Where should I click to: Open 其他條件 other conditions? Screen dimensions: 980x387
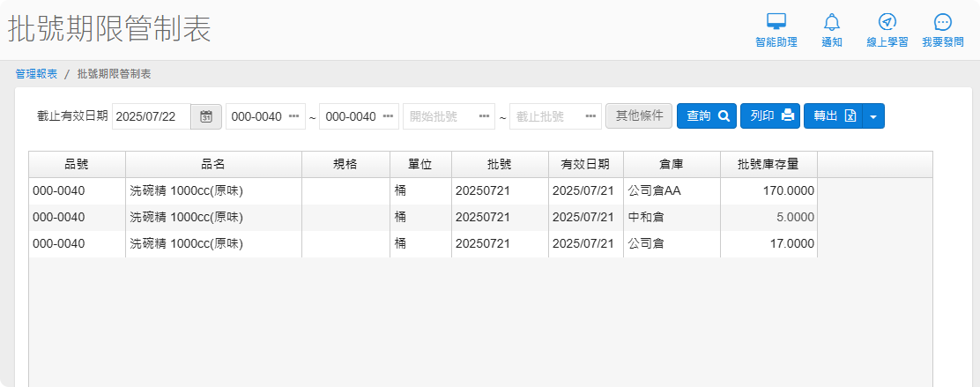click(x=639, y=116)
